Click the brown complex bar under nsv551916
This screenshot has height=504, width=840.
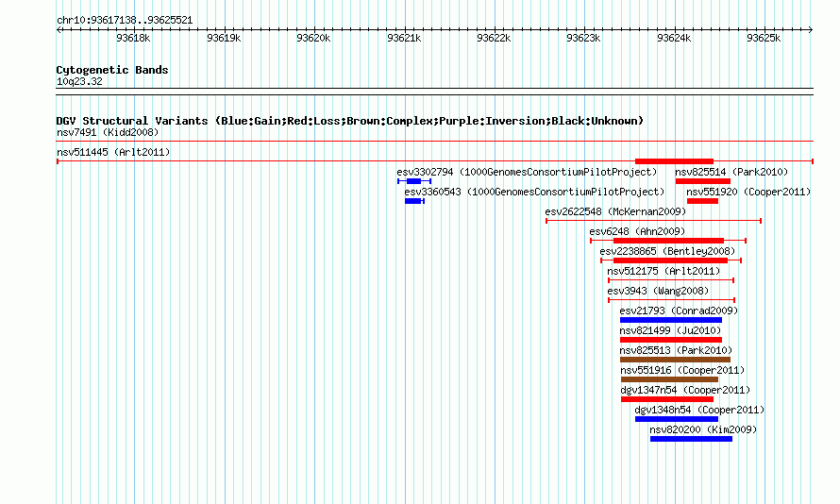tap(669, 379)
